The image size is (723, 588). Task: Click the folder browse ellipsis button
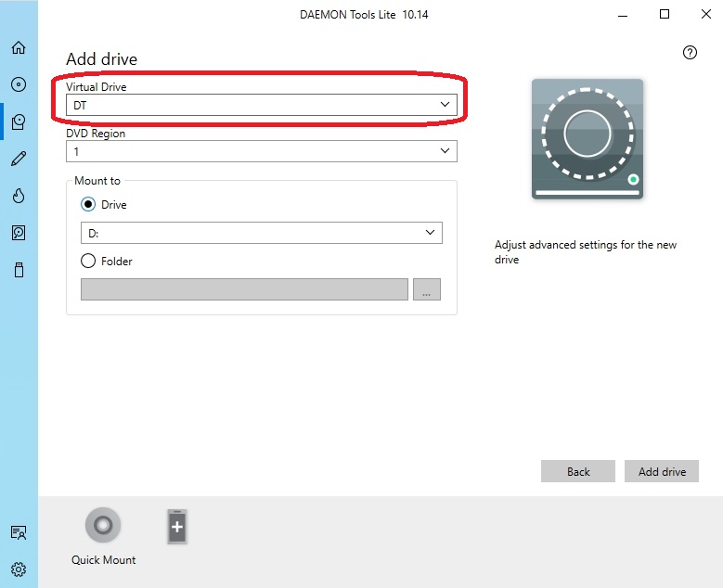click(427, 289)
